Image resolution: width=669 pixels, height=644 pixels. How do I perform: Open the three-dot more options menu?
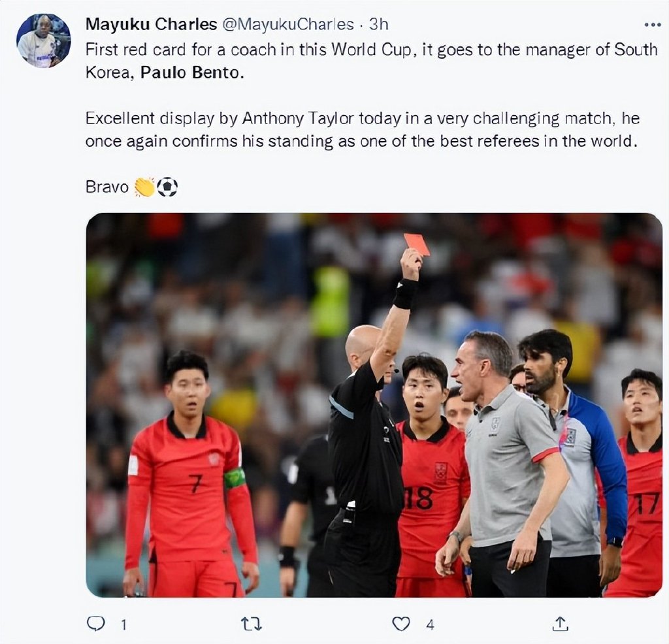point(653,25)
